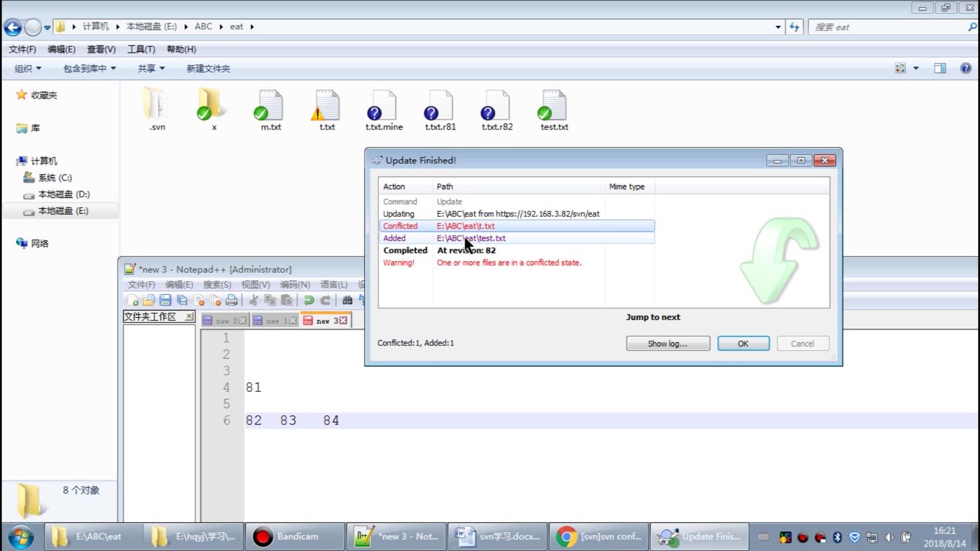Open the 组织 dropdown in Explorer toolbar
The image size is (980, 551).
28,68
